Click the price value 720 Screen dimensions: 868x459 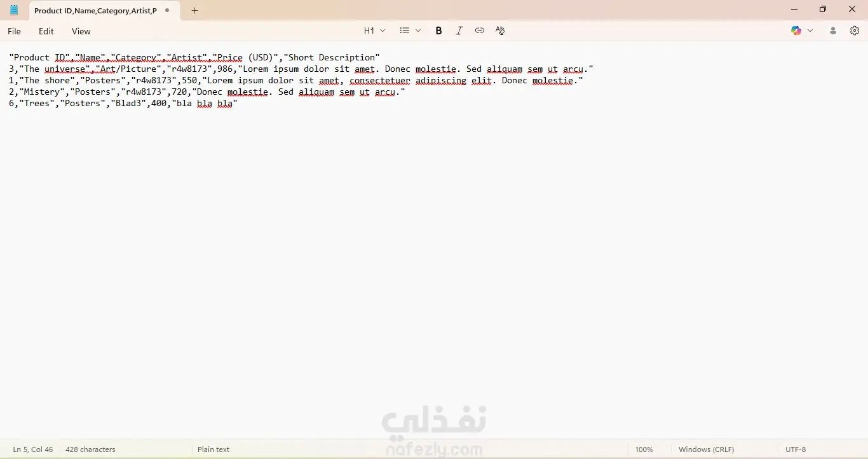[x=179, y=92]
